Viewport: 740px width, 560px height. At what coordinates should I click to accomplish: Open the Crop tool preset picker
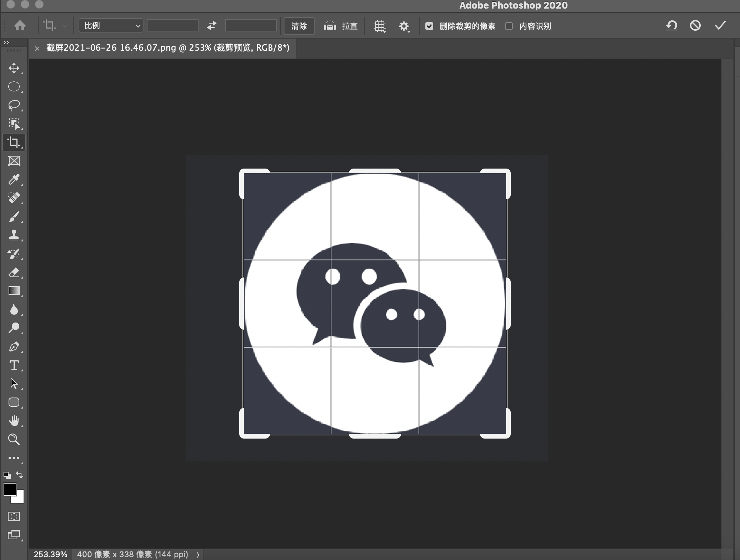55,26
